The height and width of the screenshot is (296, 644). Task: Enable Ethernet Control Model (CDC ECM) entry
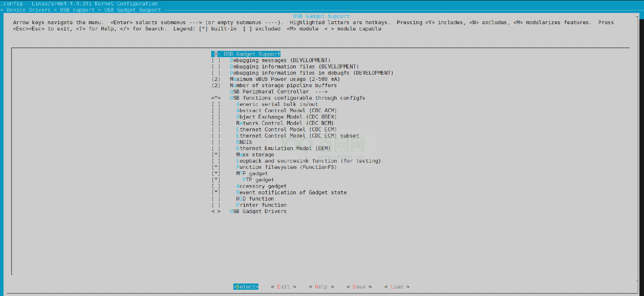(274, 129)
